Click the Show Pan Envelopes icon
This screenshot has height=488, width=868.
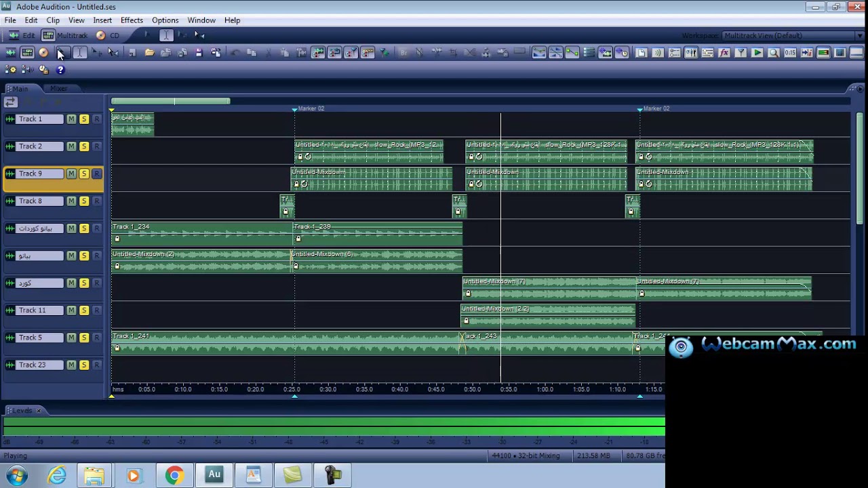555,53
